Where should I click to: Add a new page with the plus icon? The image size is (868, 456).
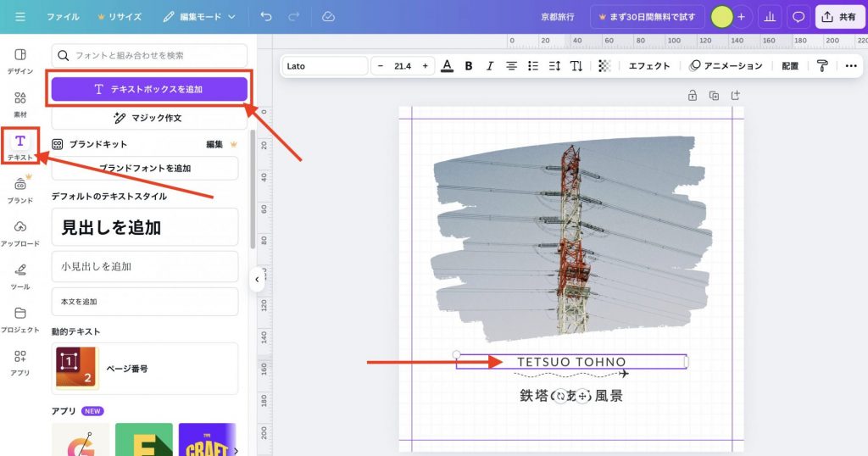[736, 95]
